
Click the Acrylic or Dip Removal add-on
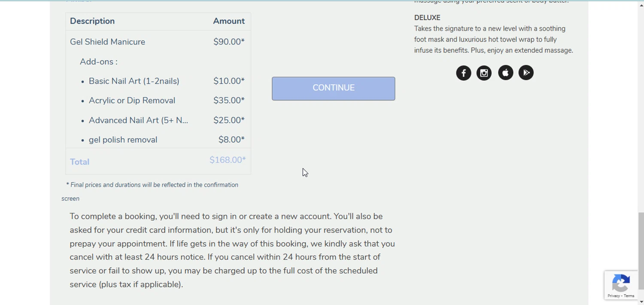coord(132,101)
